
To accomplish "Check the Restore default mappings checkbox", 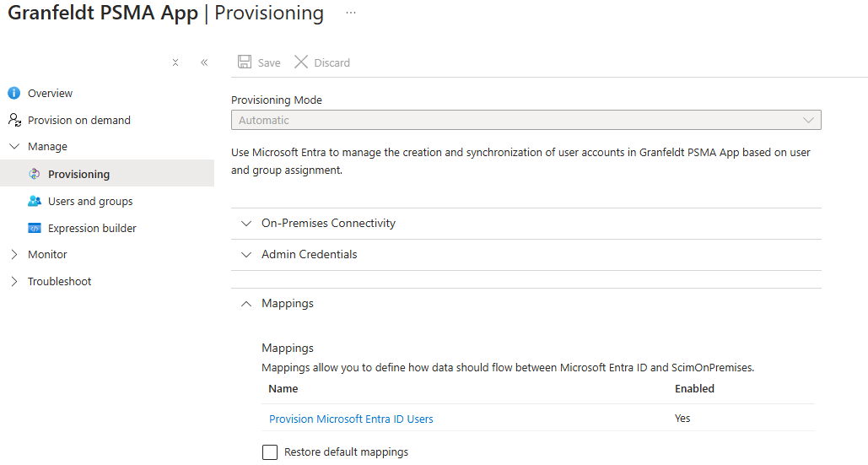I will [270, 452].
